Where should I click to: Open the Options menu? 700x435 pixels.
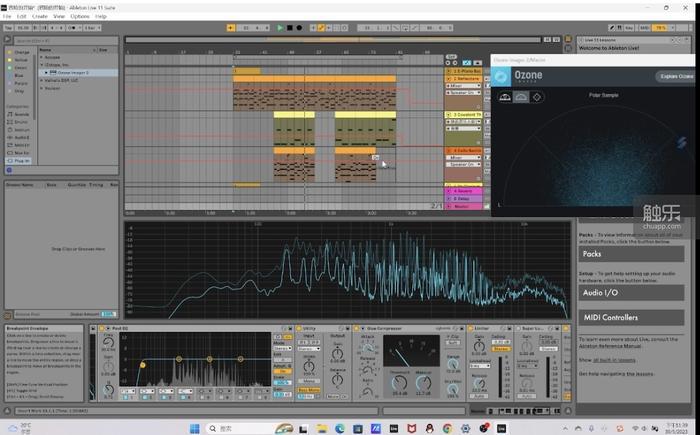coord(79,16)
